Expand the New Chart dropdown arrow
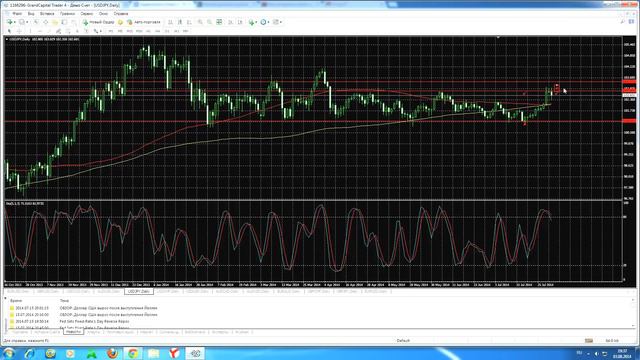The height and width of the screenshot is (360, 640). (x=14, y=22)
